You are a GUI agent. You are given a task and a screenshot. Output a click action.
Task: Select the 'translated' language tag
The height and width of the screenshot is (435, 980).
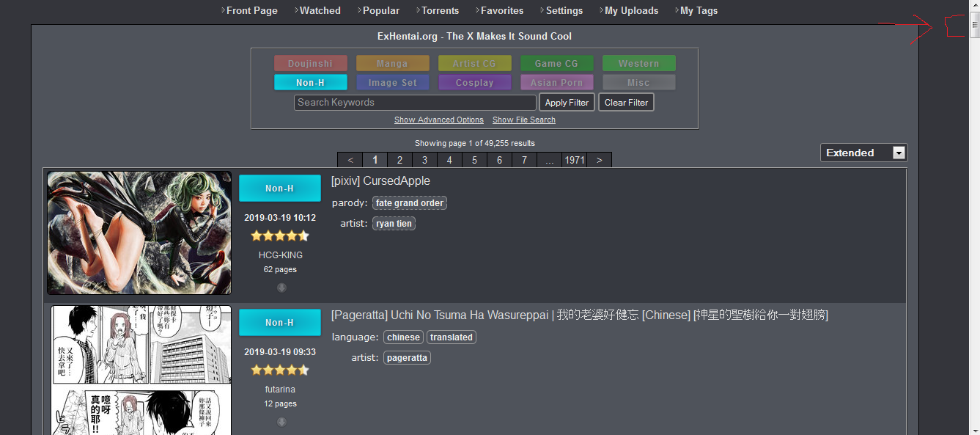pos(452,337)
